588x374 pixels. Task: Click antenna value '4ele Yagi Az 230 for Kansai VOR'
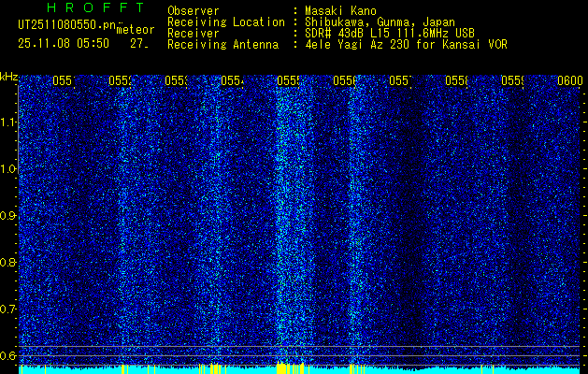point(406,45)
